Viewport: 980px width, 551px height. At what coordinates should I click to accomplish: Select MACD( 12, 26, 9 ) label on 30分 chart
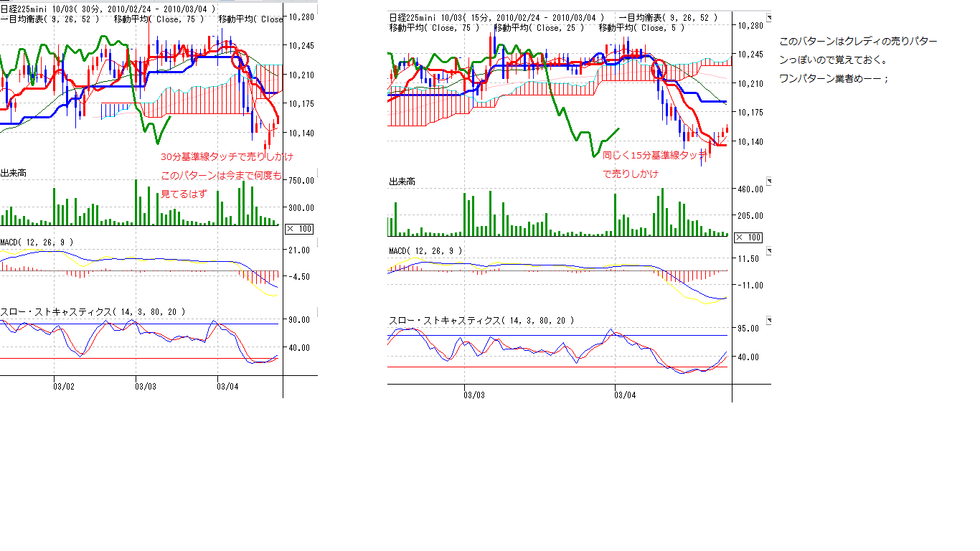pyautogui.click(x=37, y=242)
